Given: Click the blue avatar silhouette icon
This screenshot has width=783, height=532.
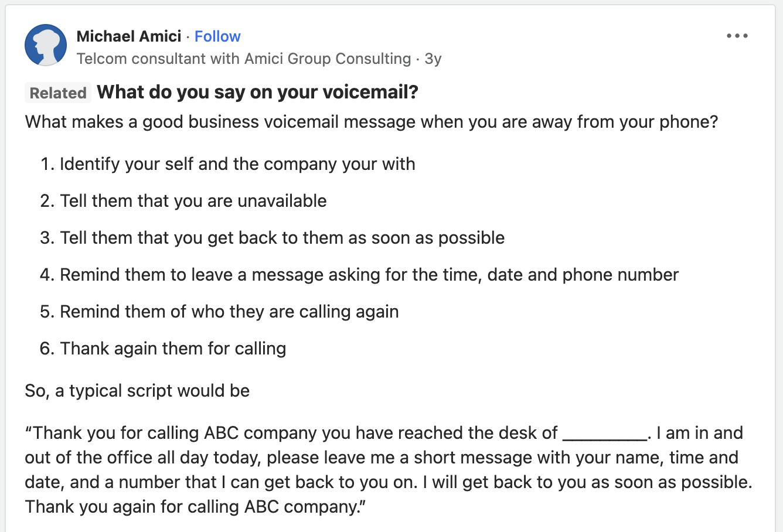Looking at the screenshot, I should click(x=45, y=45).
